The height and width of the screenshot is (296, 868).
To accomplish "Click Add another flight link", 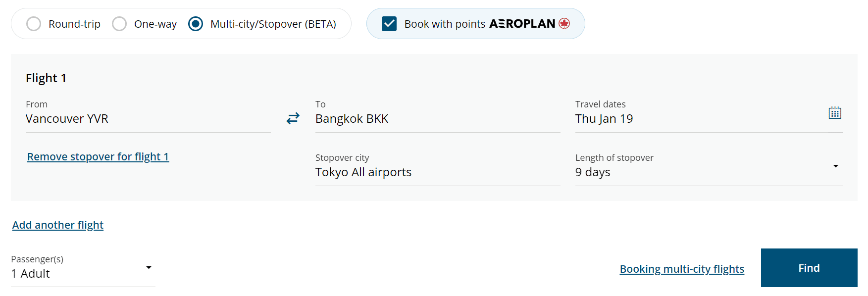I will coord(58,225).
